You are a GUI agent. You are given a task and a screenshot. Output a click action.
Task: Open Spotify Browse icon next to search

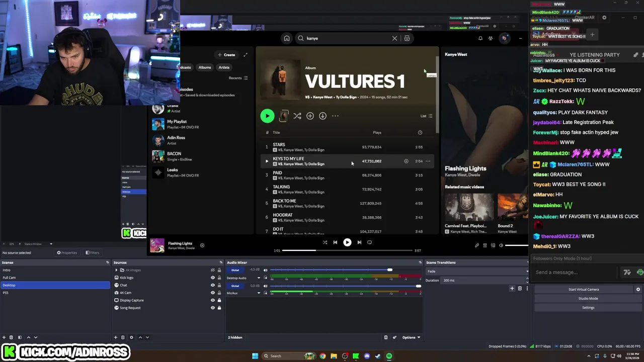pos(407,38)
